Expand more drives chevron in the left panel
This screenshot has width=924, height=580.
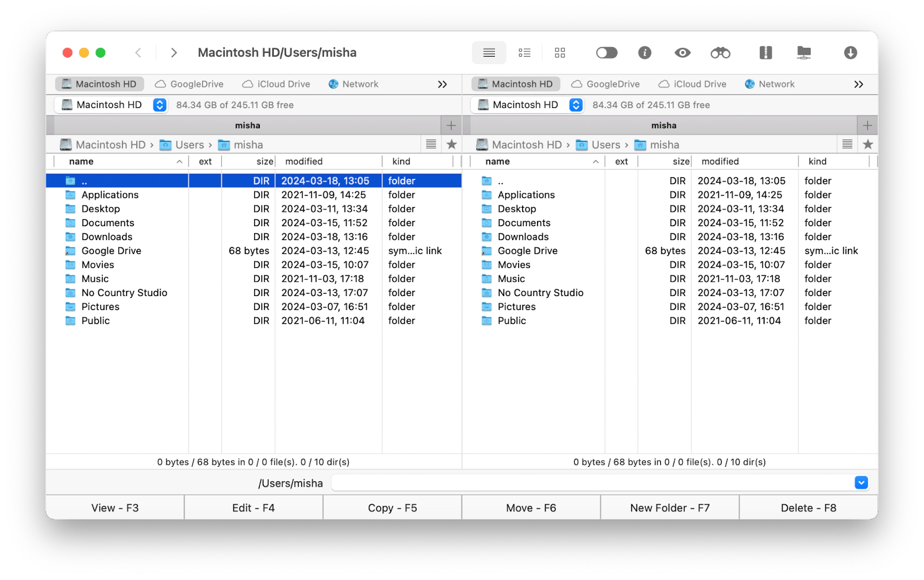(442, 84)
